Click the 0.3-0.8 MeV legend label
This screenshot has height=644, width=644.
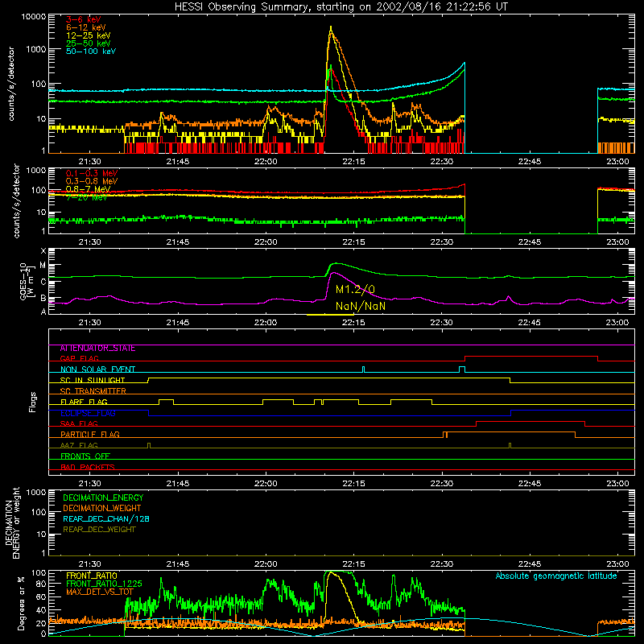pyautogui.click(x=92, y=181)
